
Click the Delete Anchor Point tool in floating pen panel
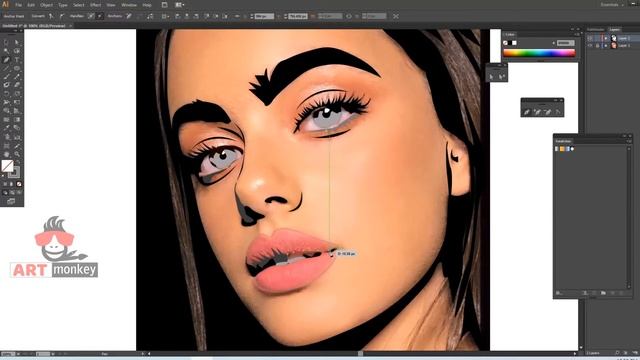[x=548, y=111]
